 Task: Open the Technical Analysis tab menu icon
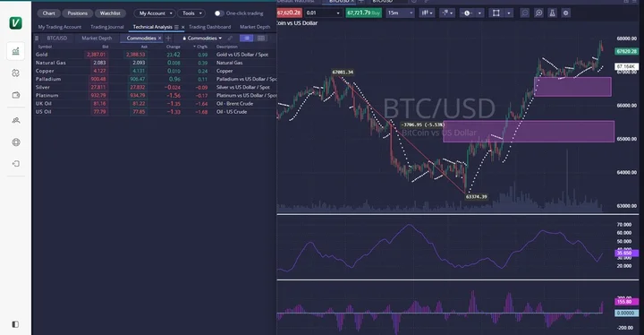(176, 27)
